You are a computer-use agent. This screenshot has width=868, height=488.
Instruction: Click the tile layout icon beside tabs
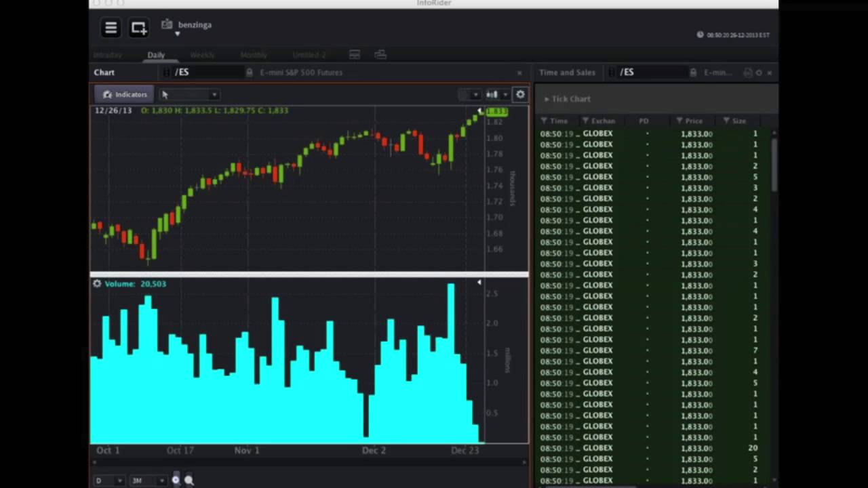pos(354,54)
